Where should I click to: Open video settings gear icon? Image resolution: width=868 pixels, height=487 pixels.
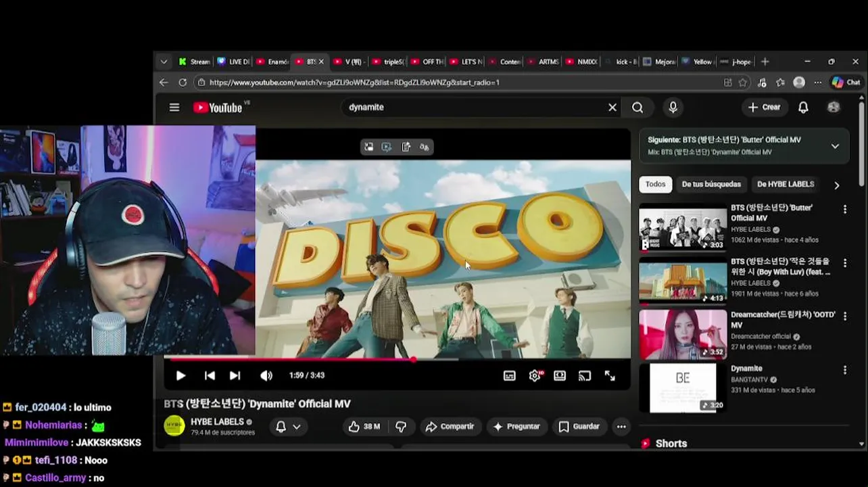point(535,376)
